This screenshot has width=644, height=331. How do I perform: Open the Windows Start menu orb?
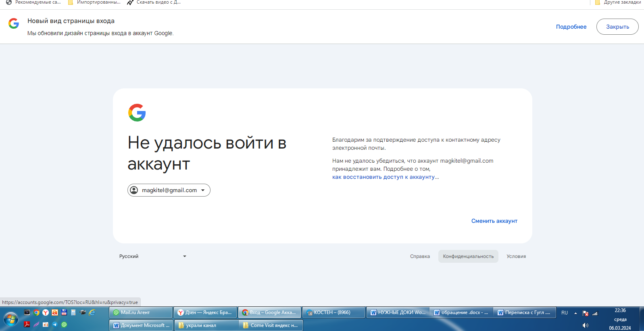point(11,319)
